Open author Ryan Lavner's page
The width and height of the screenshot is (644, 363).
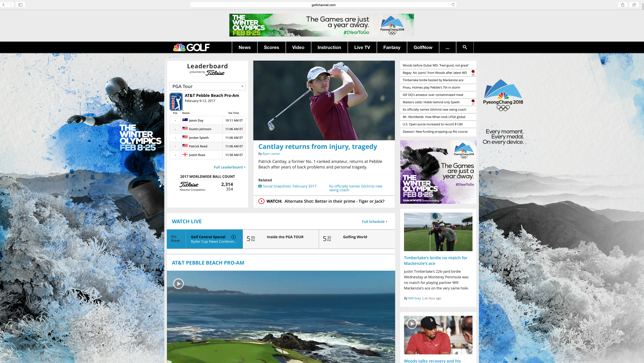(271, 154)
